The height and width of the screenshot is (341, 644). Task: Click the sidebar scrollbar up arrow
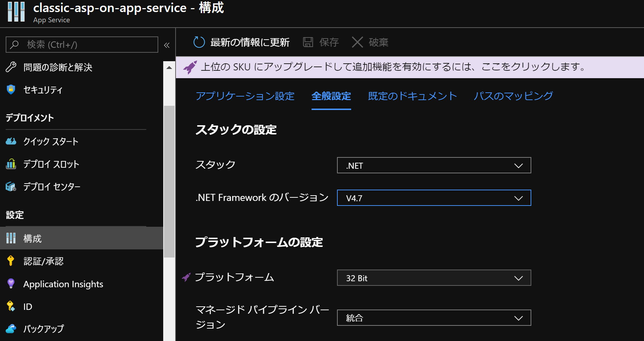(x=169, y=67)
